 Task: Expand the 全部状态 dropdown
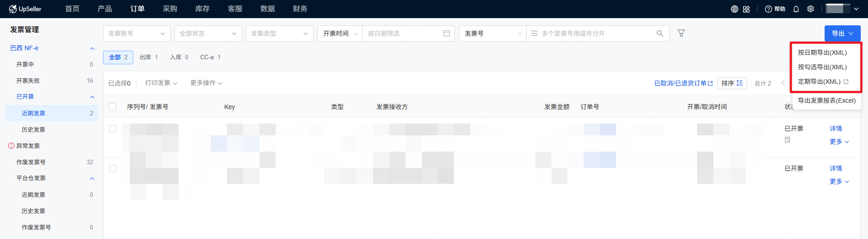tap(208, 33)
